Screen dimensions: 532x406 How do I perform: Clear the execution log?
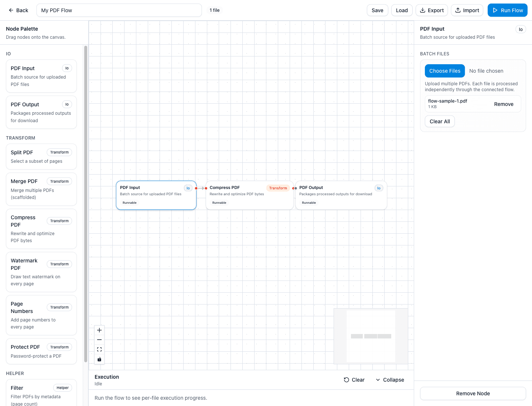(354, 380)
